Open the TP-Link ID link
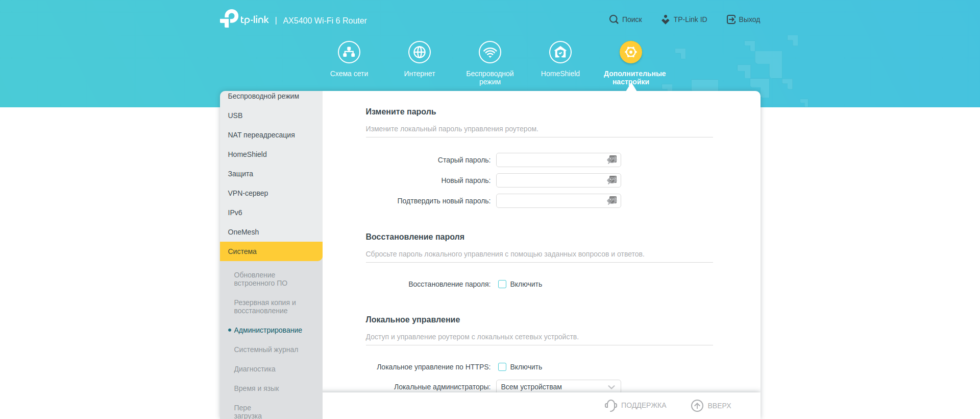 [x=684, y=19]
